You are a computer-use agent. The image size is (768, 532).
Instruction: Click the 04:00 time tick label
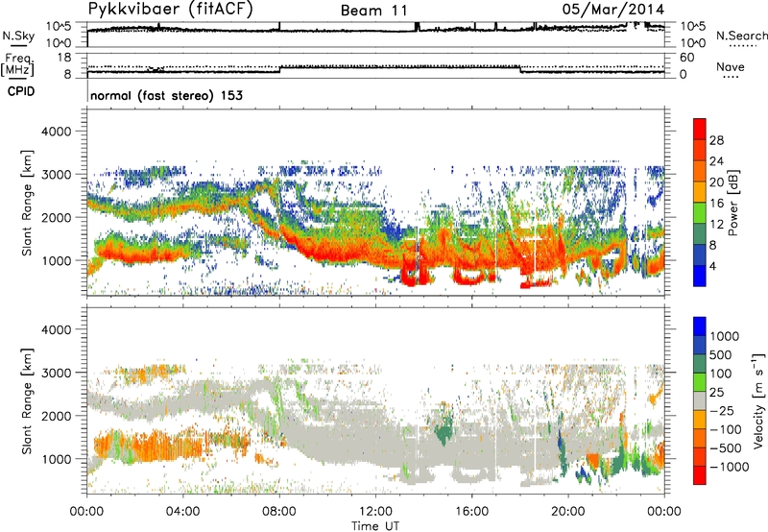pos(182,512)
